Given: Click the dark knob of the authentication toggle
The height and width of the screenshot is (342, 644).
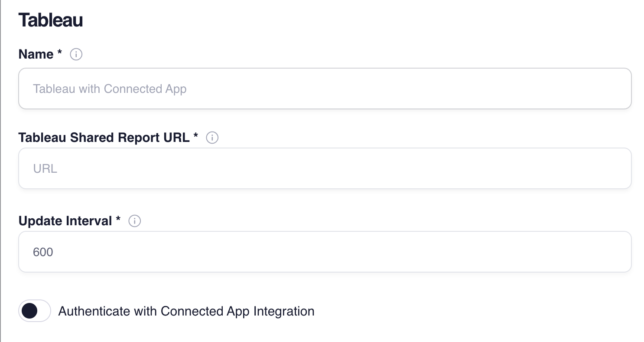Looking at the screenshot, I should click(x=29, y=311).
